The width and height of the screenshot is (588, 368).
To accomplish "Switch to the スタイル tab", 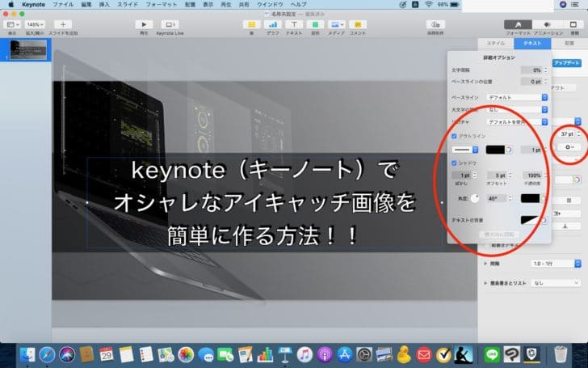I will point(496,43).
